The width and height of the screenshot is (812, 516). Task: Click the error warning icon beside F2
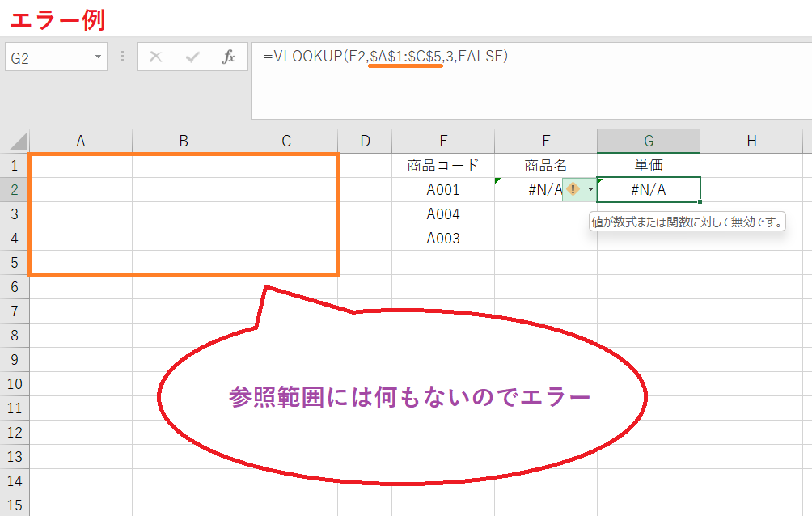573,189
